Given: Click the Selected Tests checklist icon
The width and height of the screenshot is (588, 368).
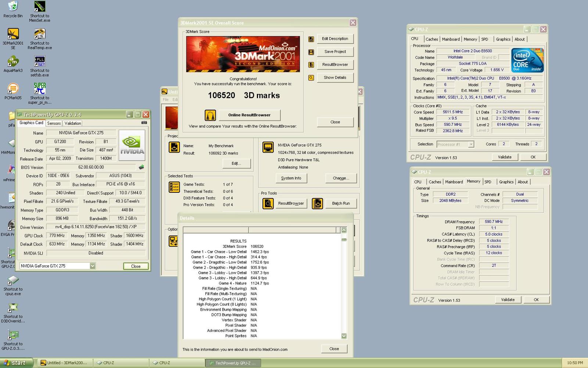Looking at the screenshot, I should [x=174, y=187].
